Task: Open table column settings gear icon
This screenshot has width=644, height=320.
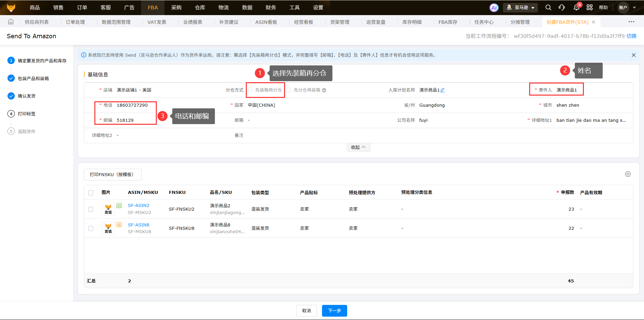Action: [x=628, y=174]
